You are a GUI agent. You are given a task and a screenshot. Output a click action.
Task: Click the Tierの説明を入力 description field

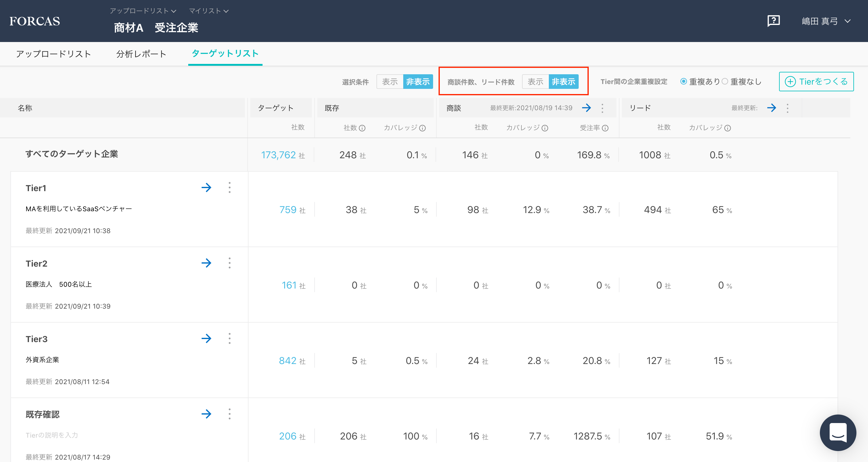52,435
